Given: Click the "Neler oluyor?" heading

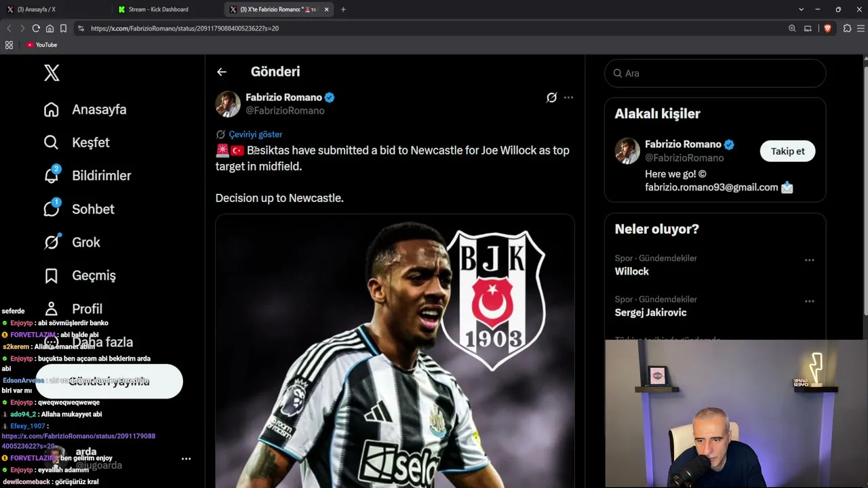Looking at the screenshot, I should click(657, 229).
